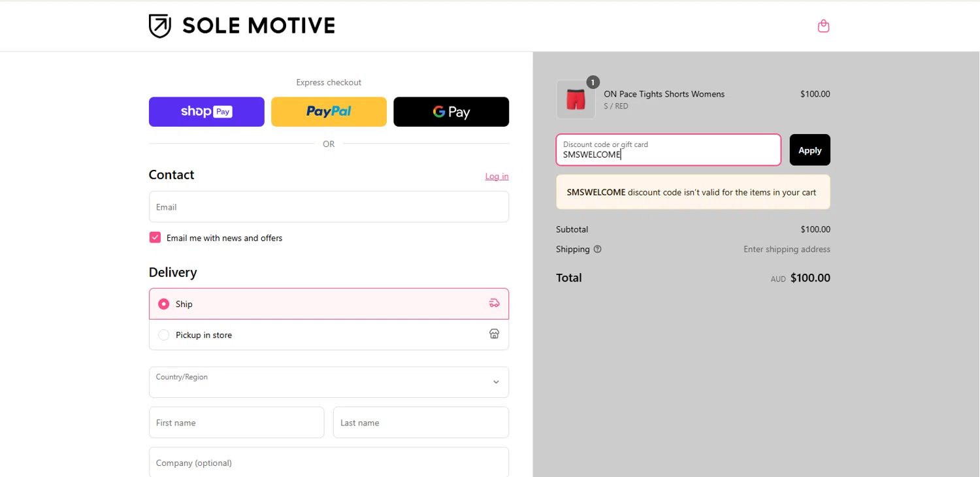Pay with PayPal express checkout
The width and height of the screenshot is (980, 477).
point(329,112)
